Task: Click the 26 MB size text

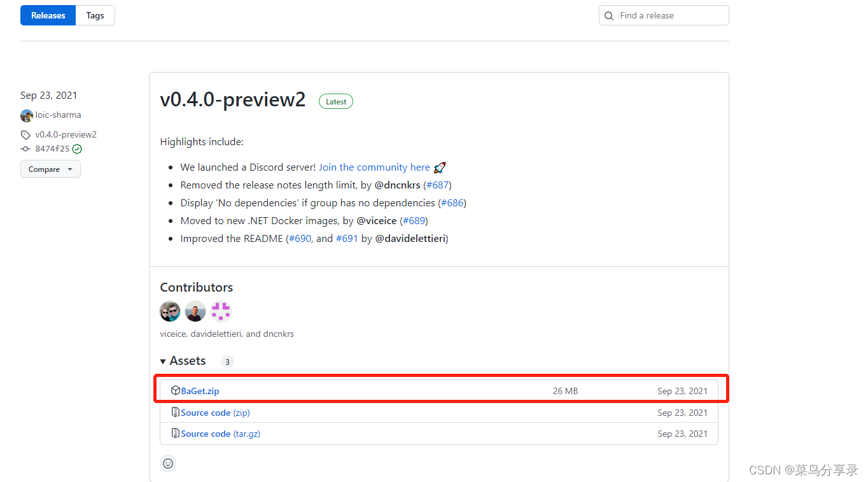Action: (x=565, y=391)
